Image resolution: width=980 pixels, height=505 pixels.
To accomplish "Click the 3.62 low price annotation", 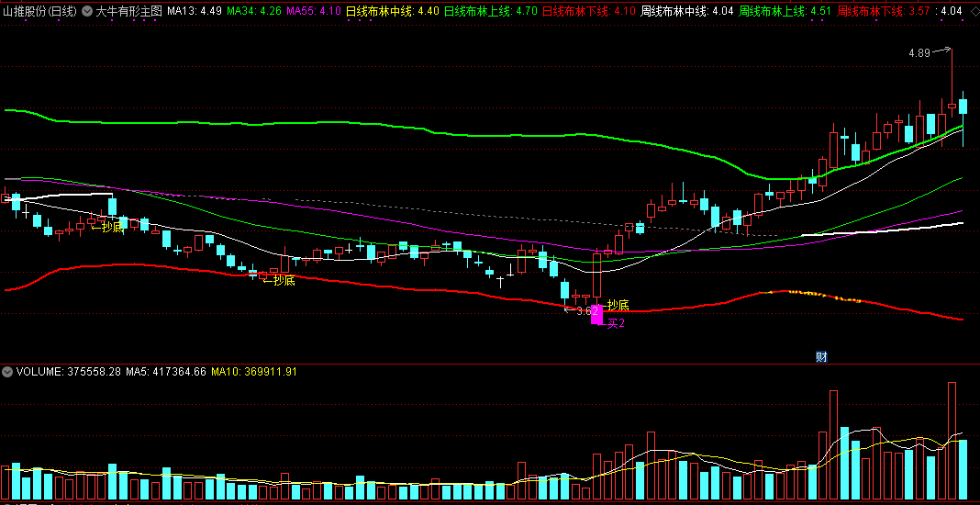I will coord(587,311).
